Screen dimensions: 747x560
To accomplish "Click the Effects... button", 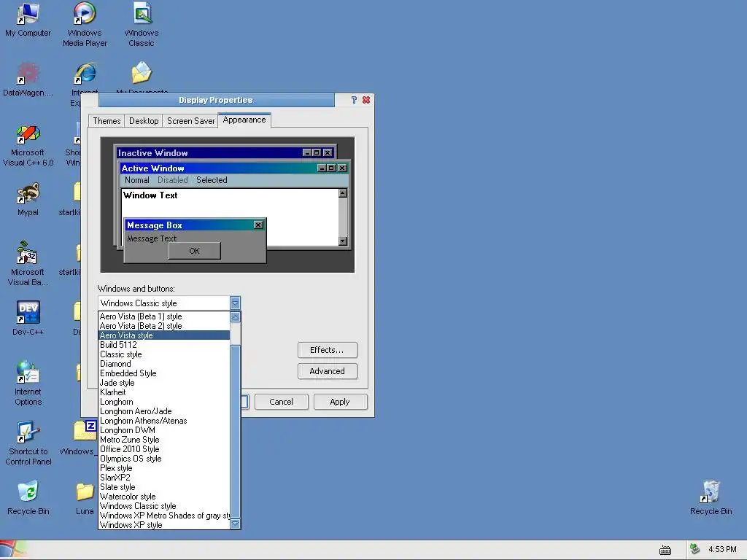I will coord(328,350).
